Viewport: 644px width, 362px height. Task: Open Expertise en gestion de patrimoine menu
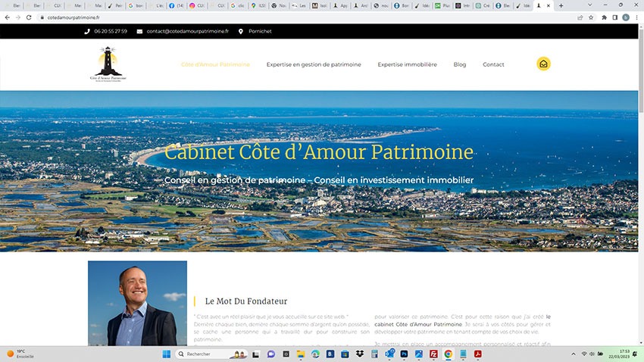click(x=314, y=64)
